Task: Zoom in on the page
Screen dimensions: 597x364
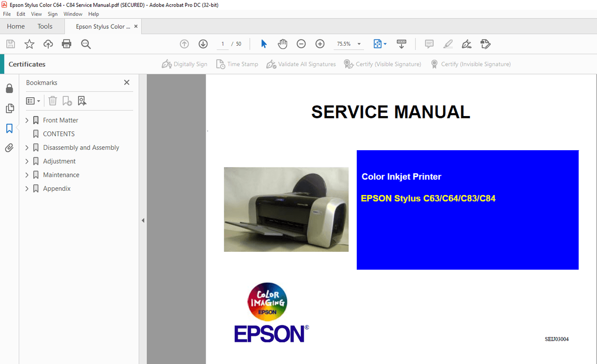Action: click(x=320, y=43)
